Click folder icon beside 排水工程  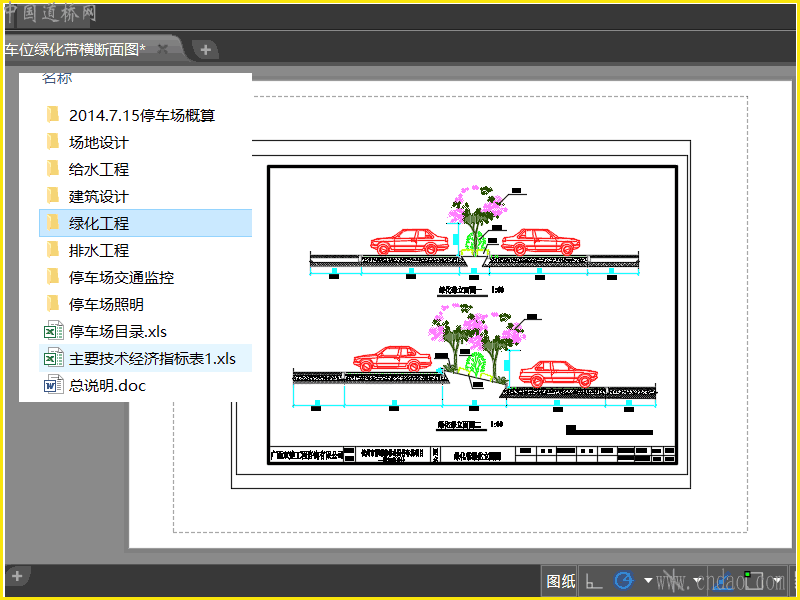pyautogui.click(x=53, y=249)
